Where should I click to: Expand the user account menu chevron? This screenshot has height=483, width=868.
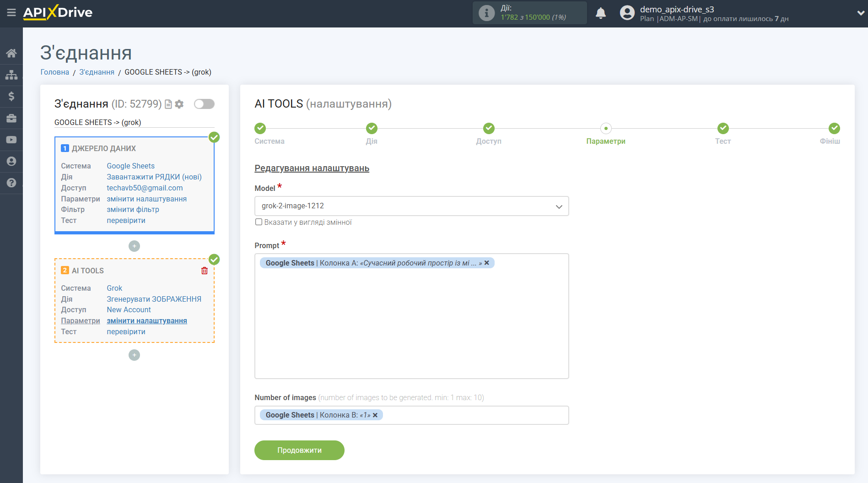click(x=860, y=13)
